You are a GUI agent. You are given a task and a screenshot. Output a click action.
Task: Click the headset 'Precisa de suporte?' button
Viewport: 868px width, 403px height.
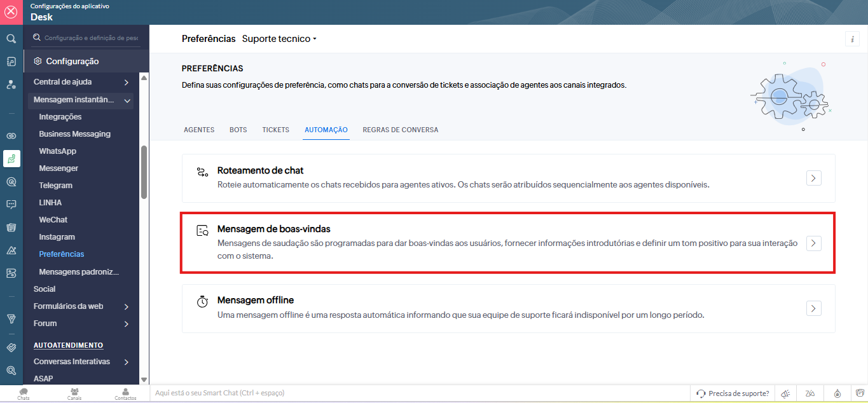point(733,393)
